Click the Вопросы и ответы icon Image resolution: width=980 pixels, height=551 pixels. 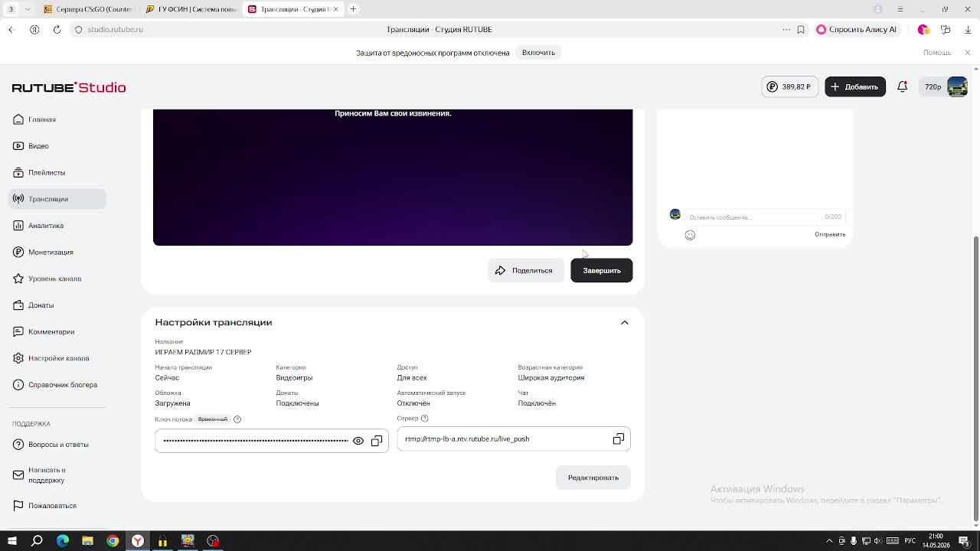coord(18,445)
